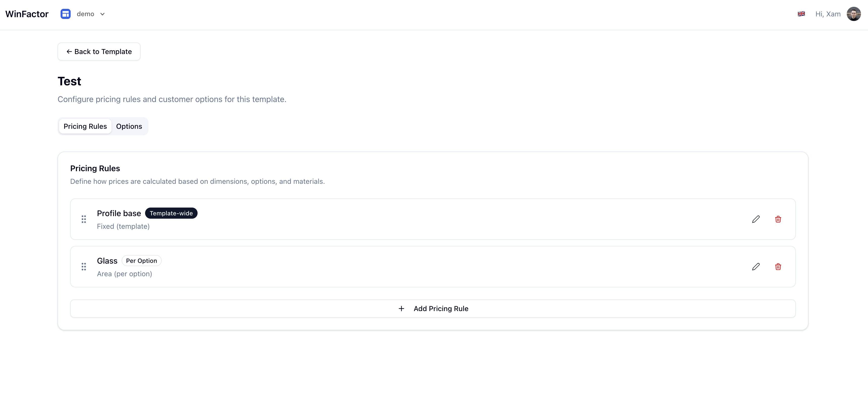Open the language flag selector
This screenshot has width=868, height=404.
(801, 14)
